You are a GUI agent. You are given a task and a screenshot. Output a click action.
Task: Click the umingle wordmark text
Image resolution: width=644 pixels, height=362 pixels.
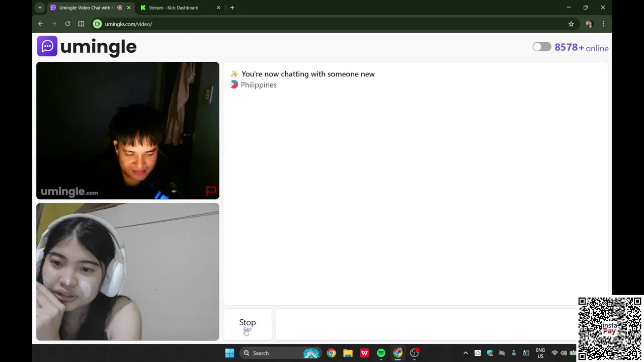coord(98,47)
